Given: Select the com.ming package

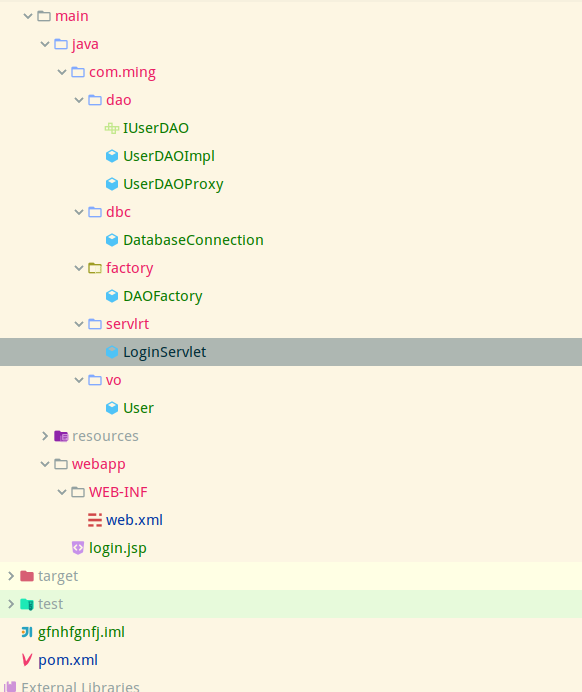Looking at the screenshot, I should (x=122, y=72).
